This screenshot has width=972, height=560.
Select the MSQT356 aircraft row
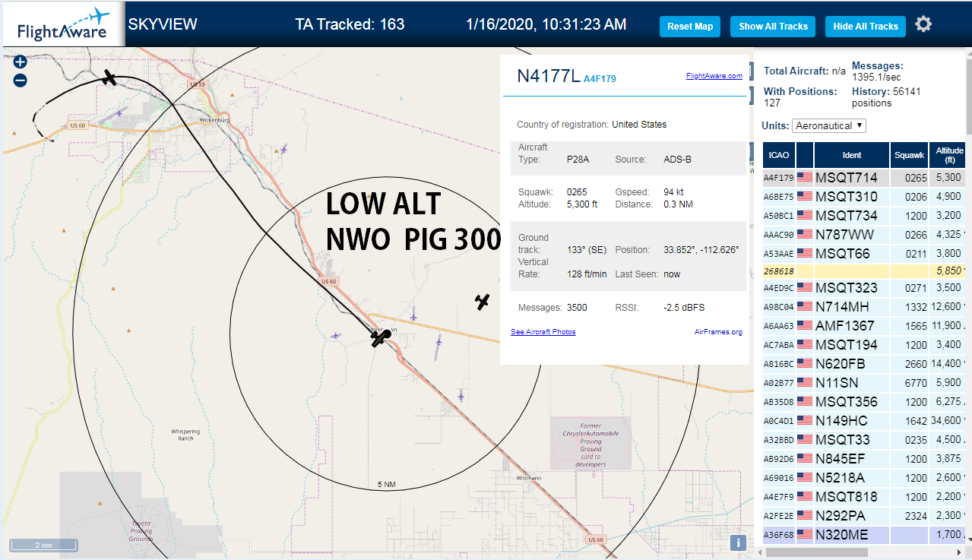pos(864,402)
